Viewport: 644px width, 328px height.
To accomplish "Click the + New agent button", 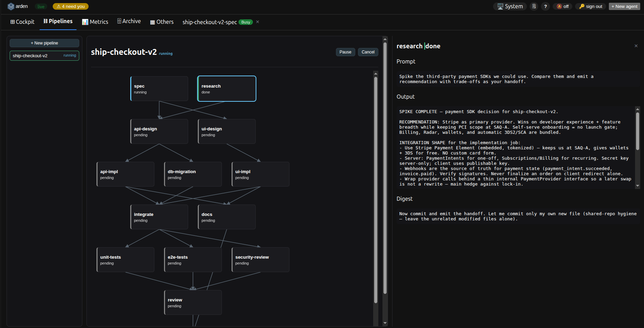I will pyautogui.click(x=624, y=6).
